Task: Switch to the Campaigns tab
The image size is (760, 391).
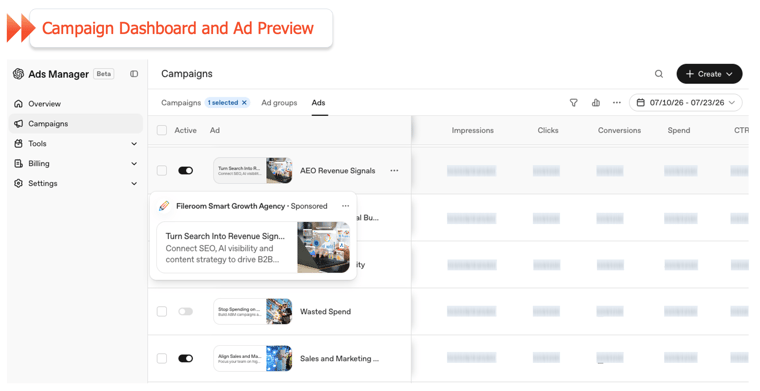Action: (x=181, y=103)
